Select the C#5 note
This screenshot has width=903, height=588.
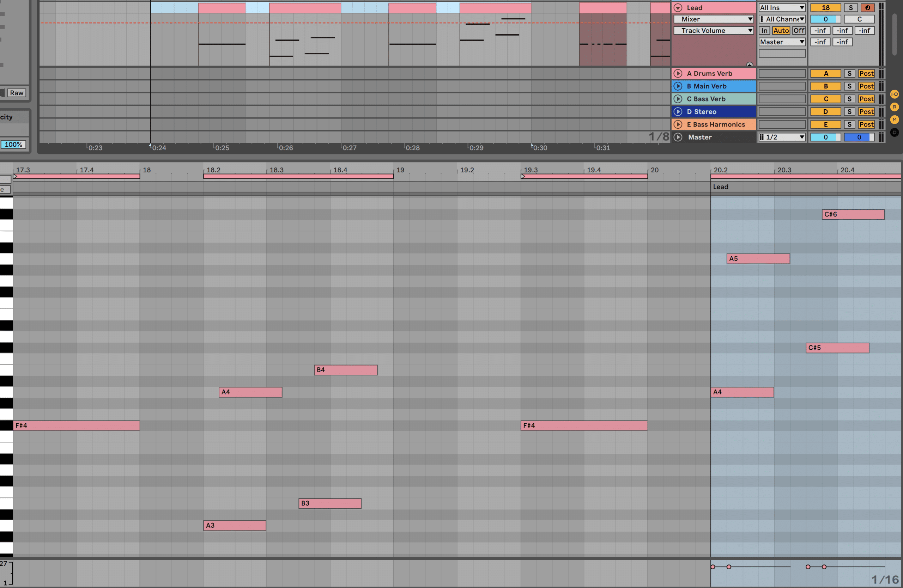click(837, 348)
